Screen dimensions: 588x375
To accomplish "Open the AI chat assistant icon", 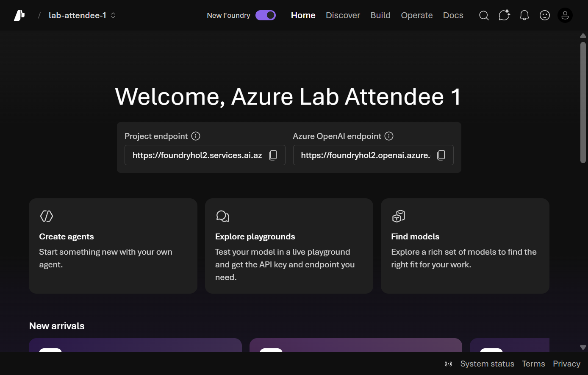I will click(504, 15).
